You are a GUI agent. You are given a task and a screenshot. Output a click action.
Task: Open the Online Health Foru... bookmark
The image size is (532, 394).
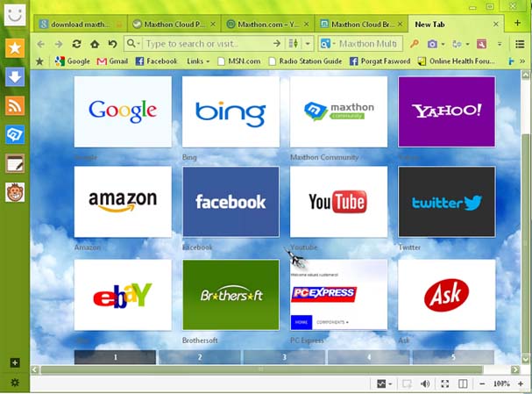tap(457, 61)
